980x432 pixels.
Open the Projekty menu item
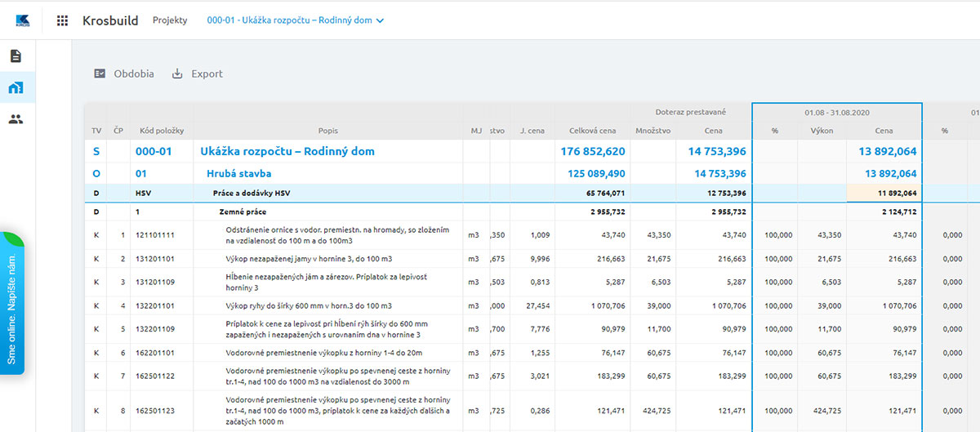point(170,20)
